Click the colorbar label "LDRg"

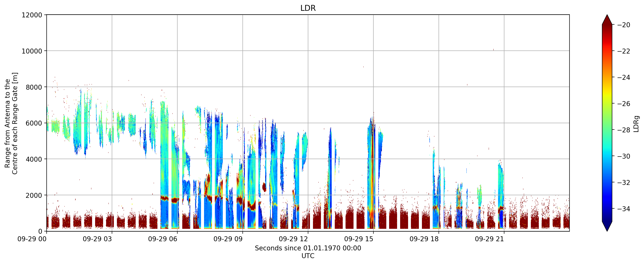(x=636, y=124)
